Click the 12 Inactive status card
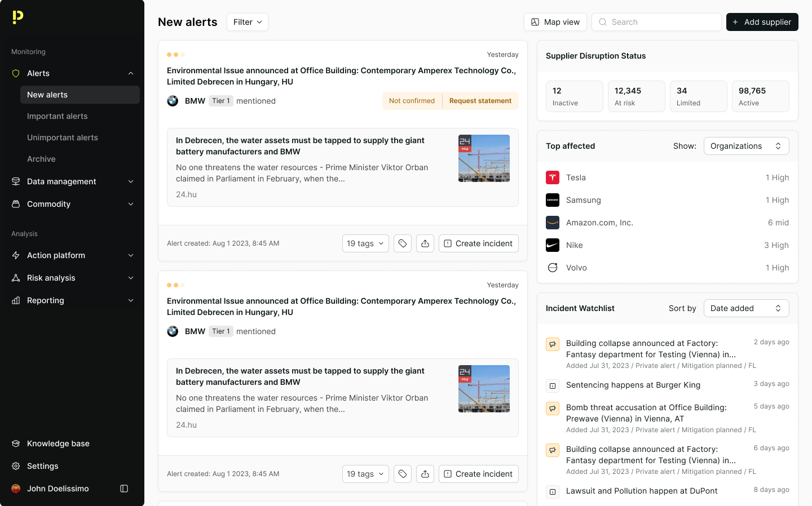The width and height of the screenshot is (812, 506). [x=575, y=96]
